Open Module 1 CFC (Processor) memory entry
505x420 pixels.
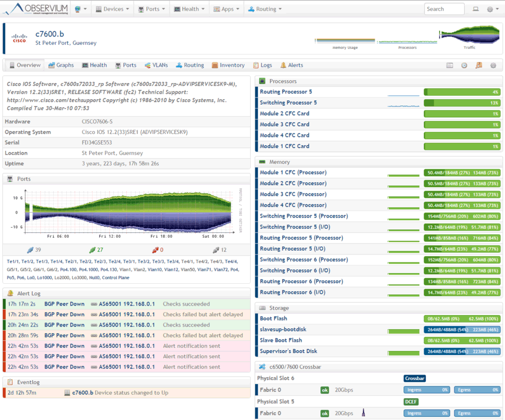tap(293, 173)
